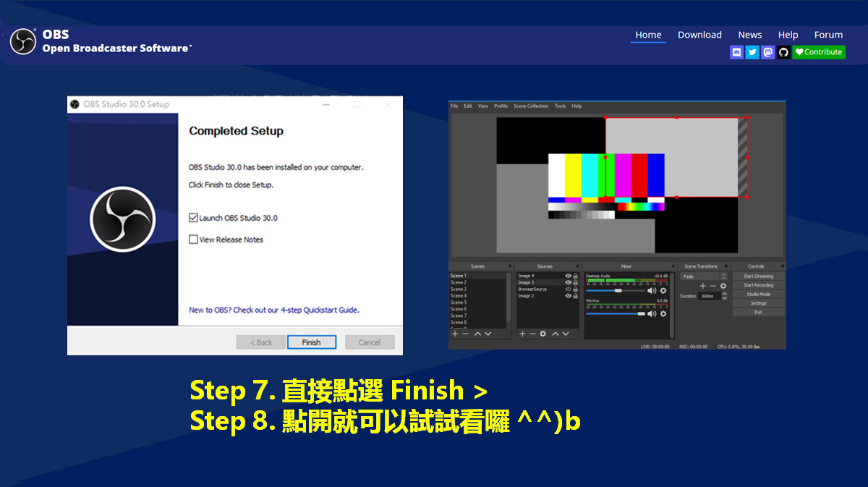
Task: Open the Profile menu in OBS
Action: click(501, 106)
